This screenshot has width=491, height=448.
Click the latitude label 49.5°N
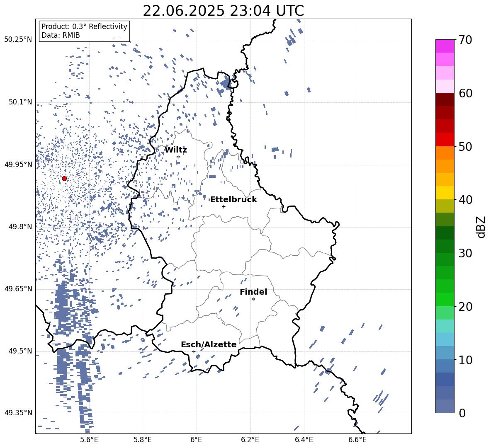pyautogui.click(x=20, y=351)
